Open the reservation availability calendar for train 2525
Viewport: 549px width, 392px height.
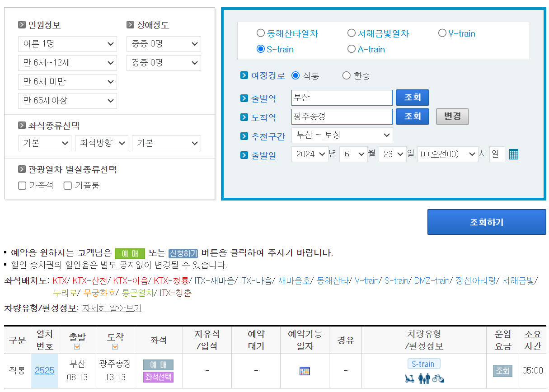[x=305, y=371]
